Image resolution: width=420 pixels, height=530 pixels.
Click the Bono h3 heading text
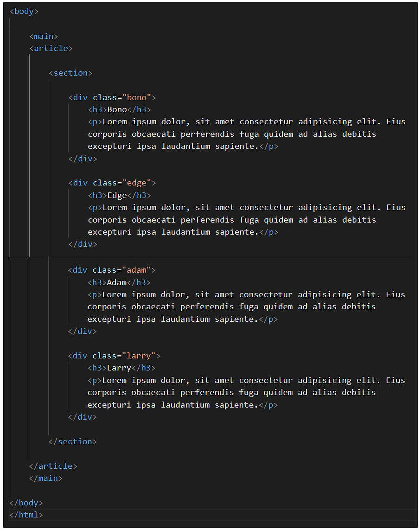pos(117,109)
